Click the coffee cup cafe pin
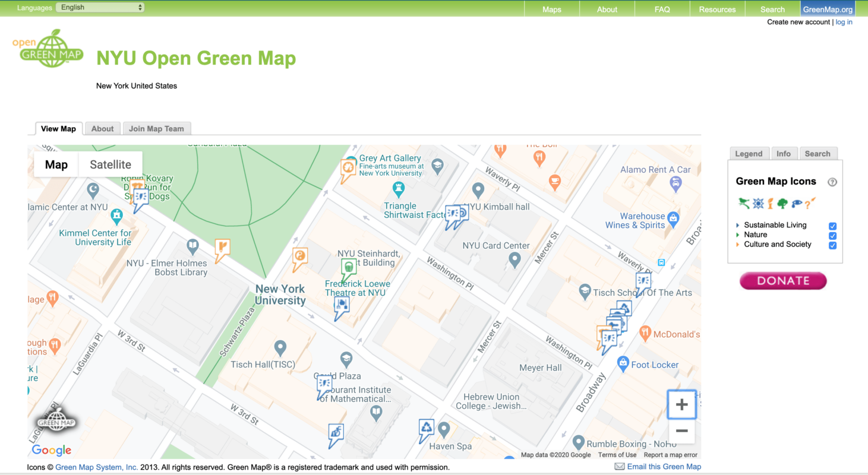This screenshot has width=868, height=475. (x=555, y=181)
